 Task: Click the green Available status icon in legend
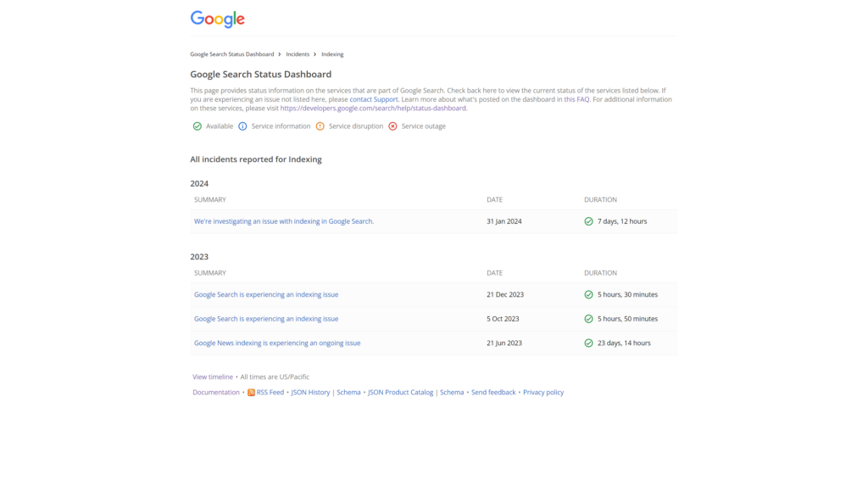coord(197,126)
